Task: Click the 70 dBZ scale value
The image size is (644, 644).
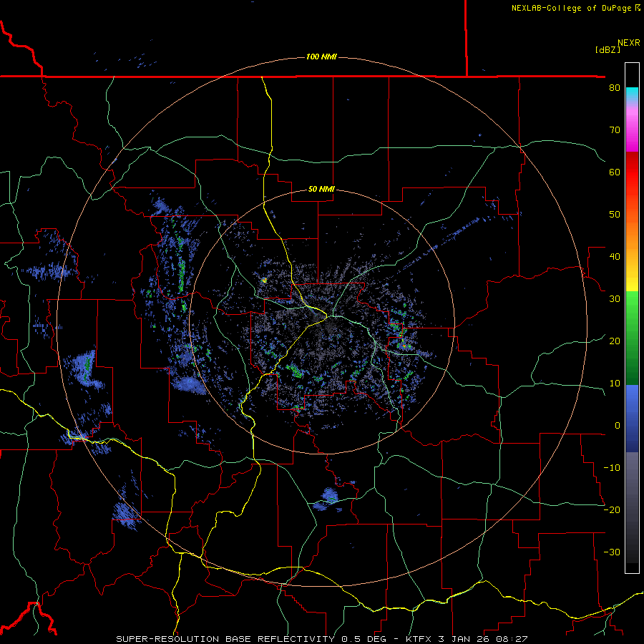Action: (x=615, y=130)
